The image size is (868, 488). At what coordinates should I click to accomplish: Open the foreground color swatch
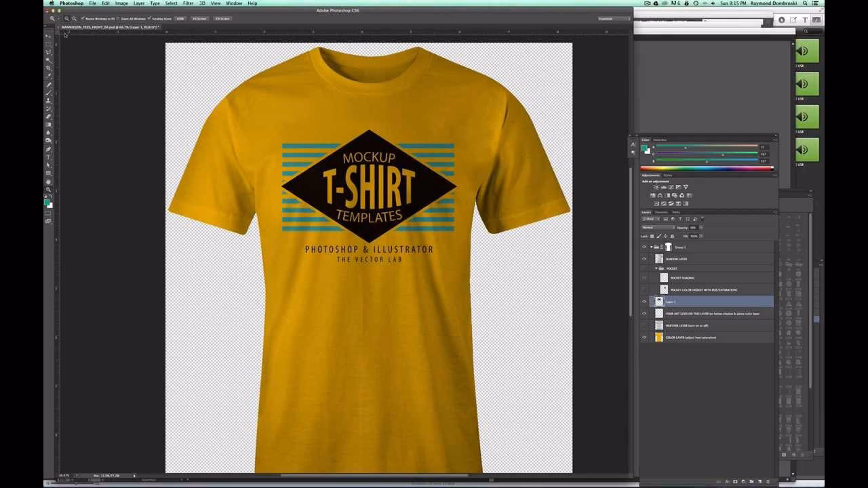47,201
